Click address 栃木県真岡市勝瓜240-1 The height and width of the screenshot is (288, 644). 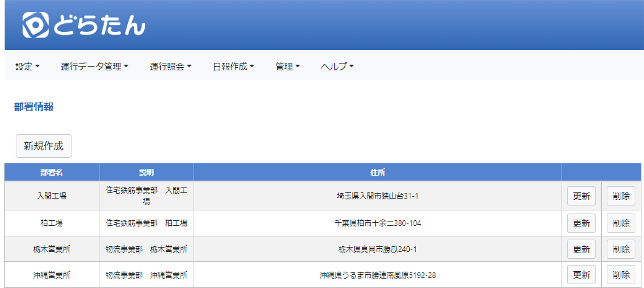click(378, 249)
